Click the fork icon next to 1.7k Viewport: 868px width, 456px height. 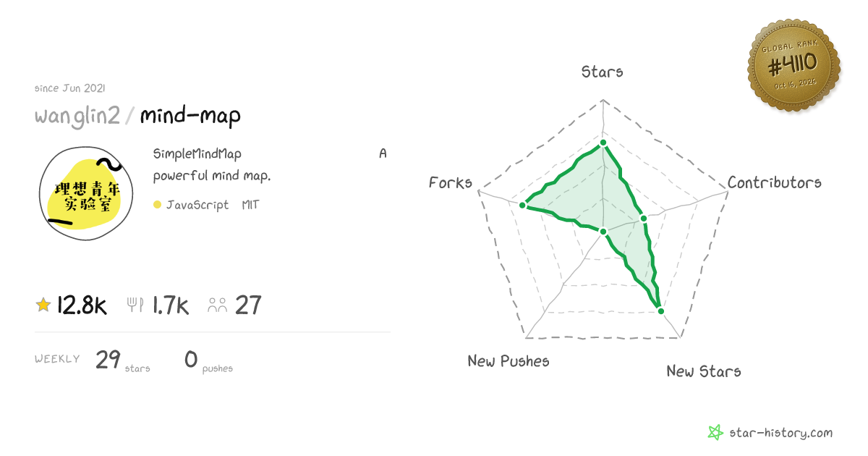135,305
